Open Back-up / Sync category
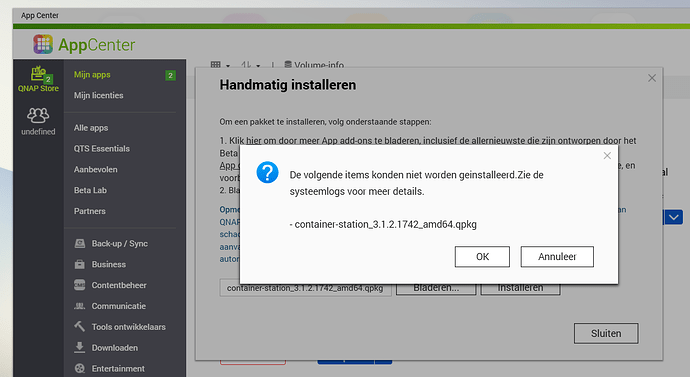This screenshot has width=690, height=377. [x=120, y=244]
